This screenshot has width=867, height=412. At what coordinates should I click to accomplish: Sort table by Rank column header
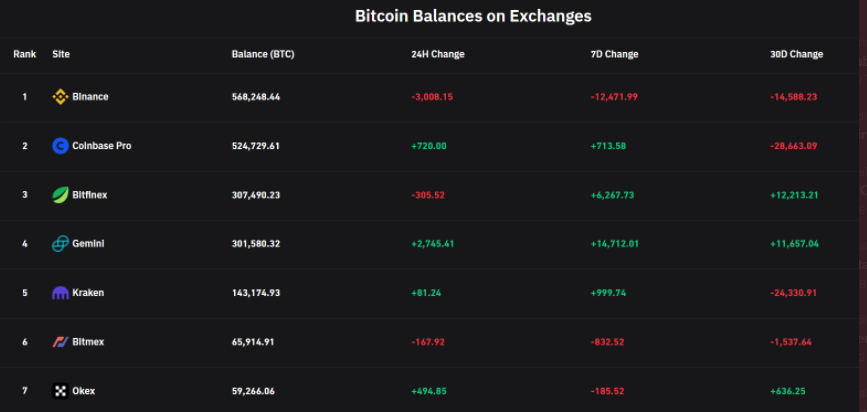click(25, 54)
